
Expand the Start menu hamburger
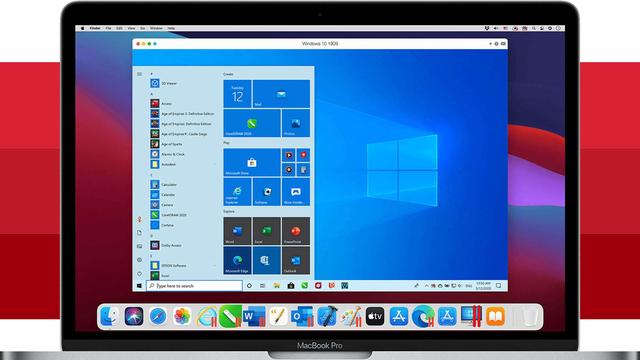coord(140,74)
